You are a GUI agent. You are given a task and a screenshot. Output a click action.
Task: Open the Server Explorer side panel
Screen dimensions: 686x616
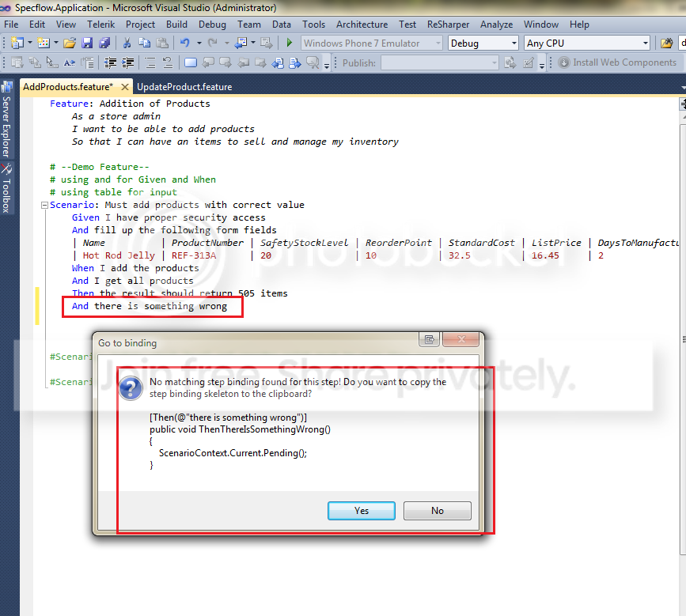point(6,120)
